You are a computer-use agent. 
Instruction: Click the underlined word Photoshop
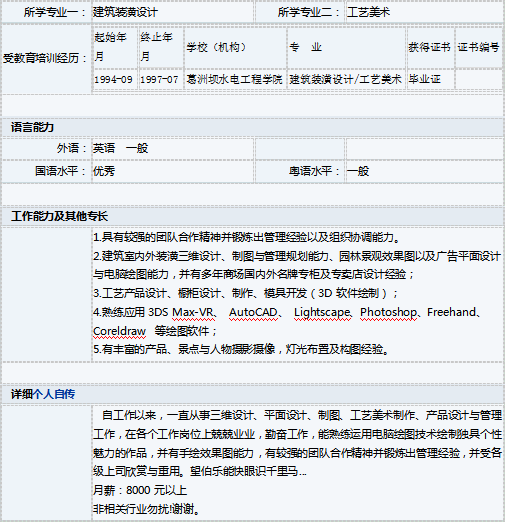(388, 313)
